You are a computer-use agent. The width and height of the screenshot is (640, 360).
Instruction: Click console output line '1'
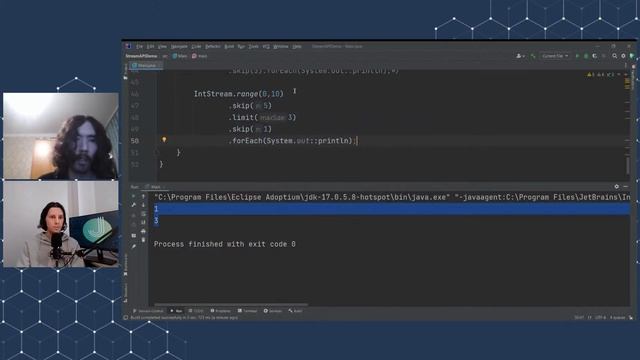tap(156, 209)
